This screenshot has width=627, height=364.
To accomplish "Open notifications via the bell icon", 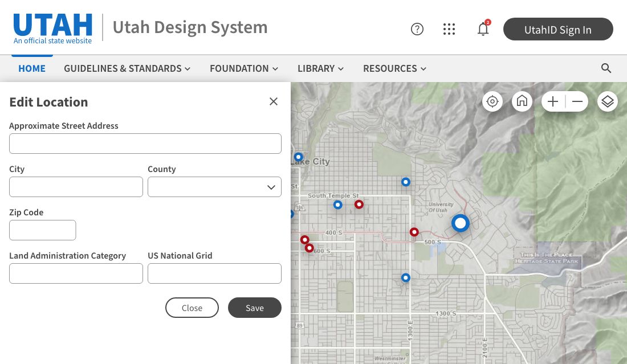I will pos(483,29).
